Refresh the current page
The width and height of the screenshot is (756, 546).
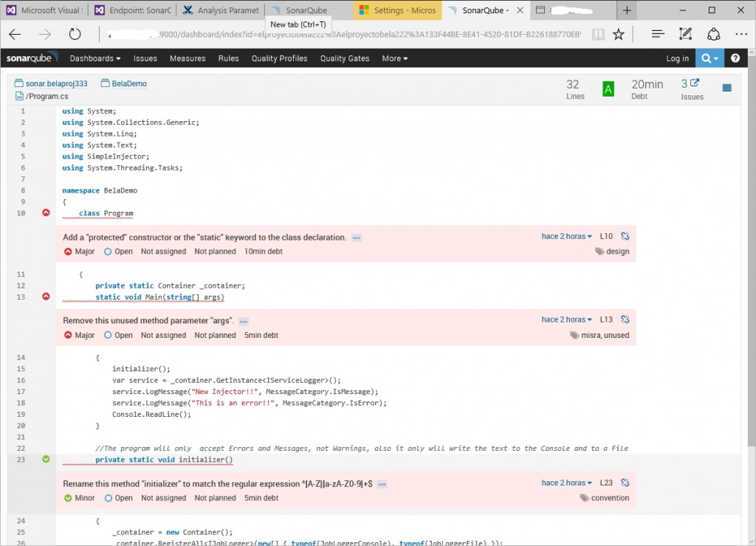pyautogui.click(x=75, y=34)
